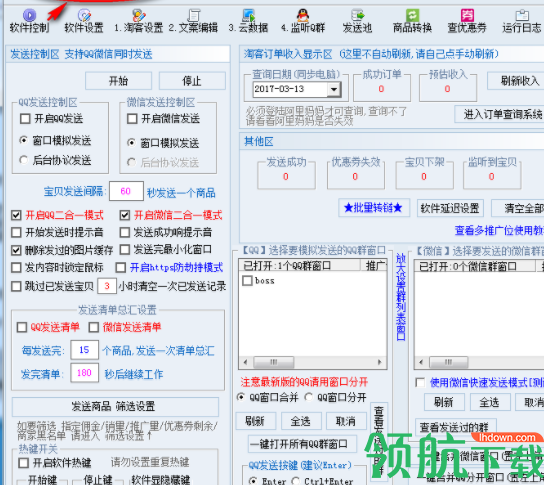Image resolution: width=544 pixels, height=485 pixels.
Task: Open 查看多推广位使用教程 link
Action: (499, 230)
